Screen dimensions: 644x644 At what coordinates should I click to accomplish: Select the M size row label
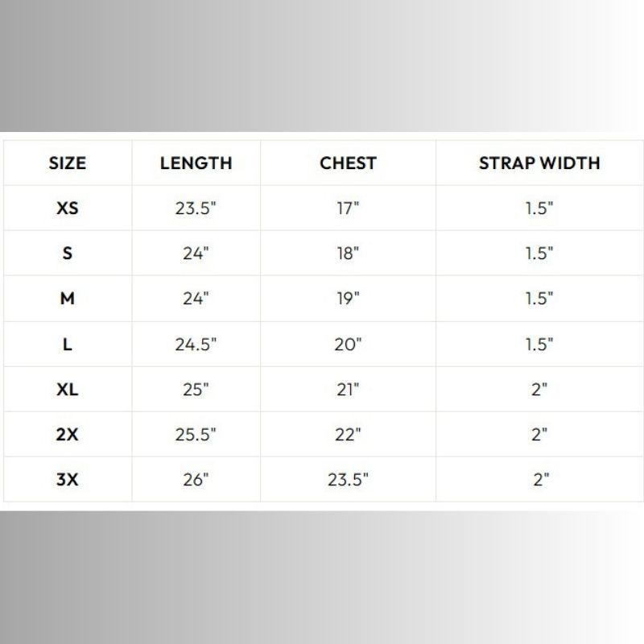[x=68, y=299]
